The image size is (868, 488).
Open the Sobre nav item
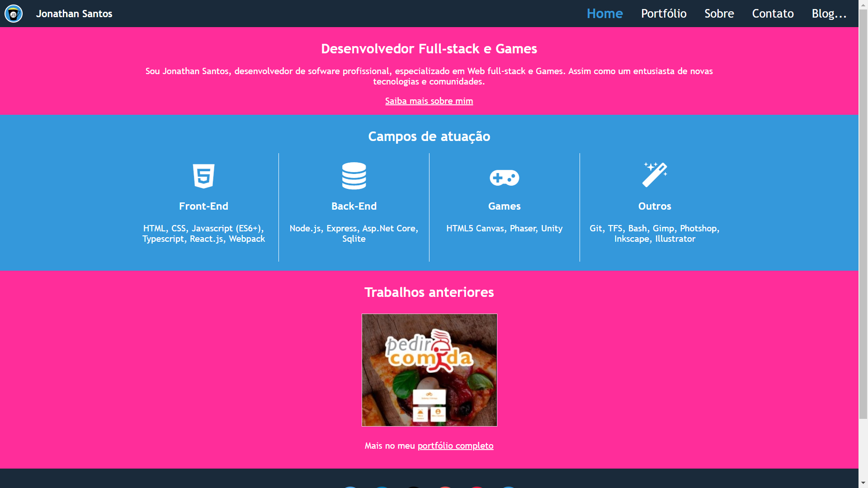719,14
